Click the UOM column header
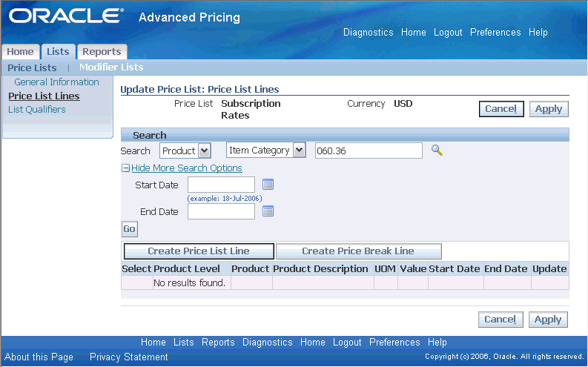Viewport: 588px width, 367px height. coord(385,269)
